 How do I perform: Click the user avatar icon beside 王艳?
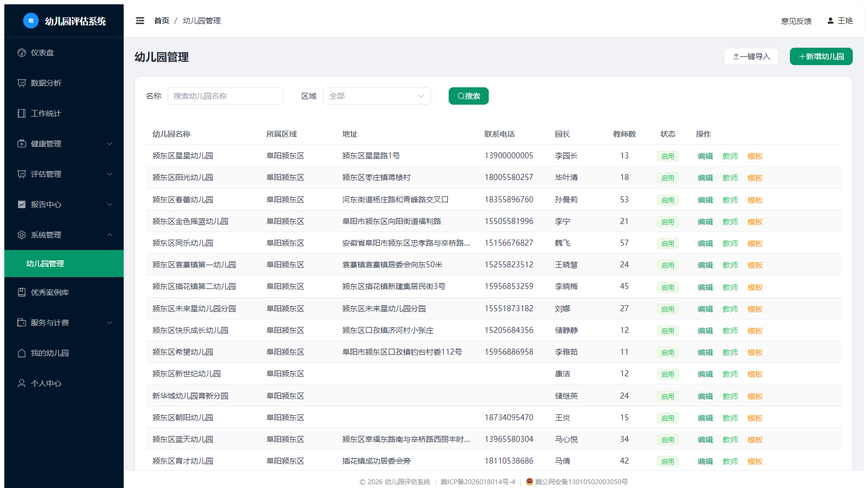coord(831,21)
